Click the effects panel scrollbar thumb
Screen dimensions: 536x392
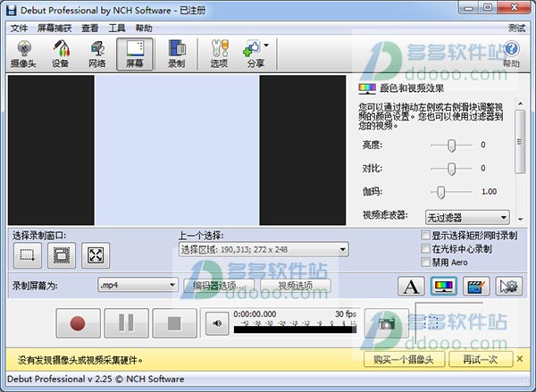pos(520,141)
